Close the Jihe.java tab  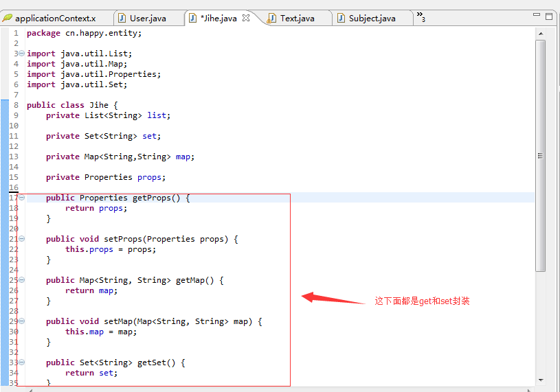point(246,18)
